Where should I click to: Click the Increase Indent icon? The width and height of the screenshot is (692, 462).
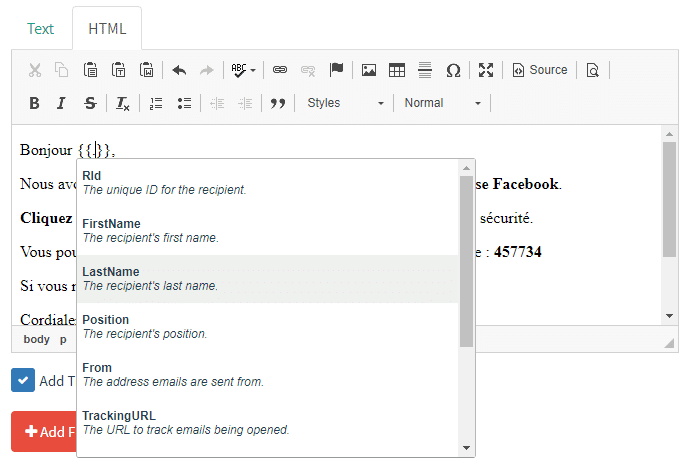pyautogui.click(x=245, y=103)
